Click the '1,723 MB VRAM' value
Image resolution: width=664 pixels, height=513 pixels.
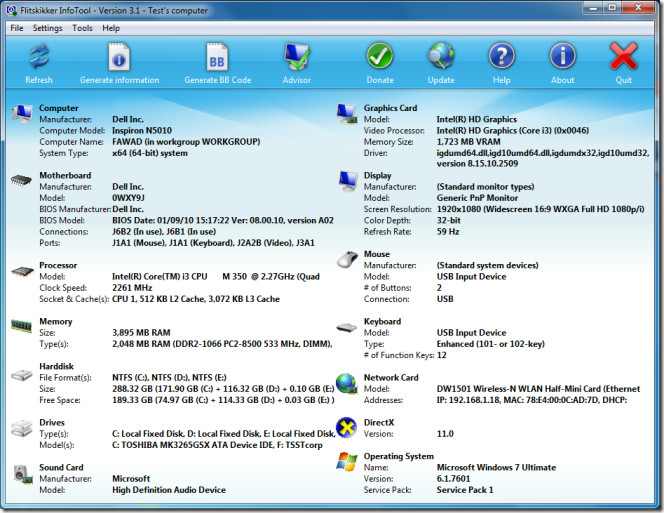pyautogui.click(x=468, y=141)
